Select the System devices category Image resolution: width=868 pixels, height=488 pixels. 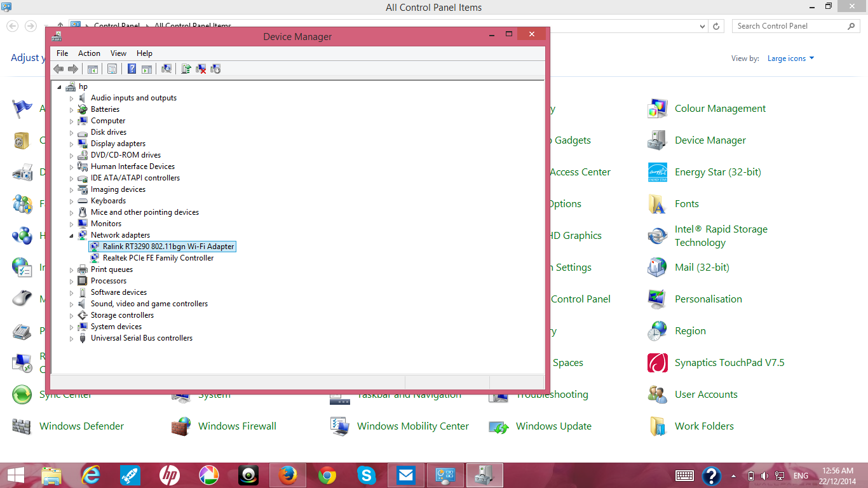pos(116,327)
